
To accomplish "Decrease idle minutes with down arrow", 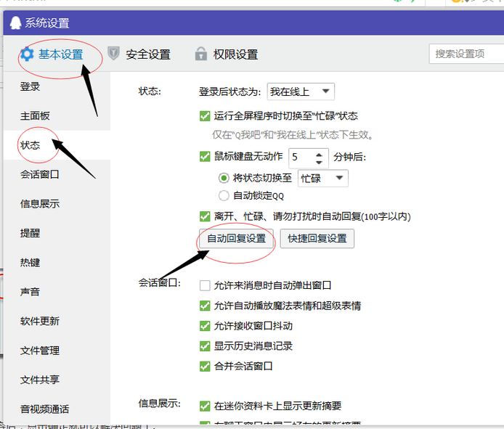I will [320, 161].
